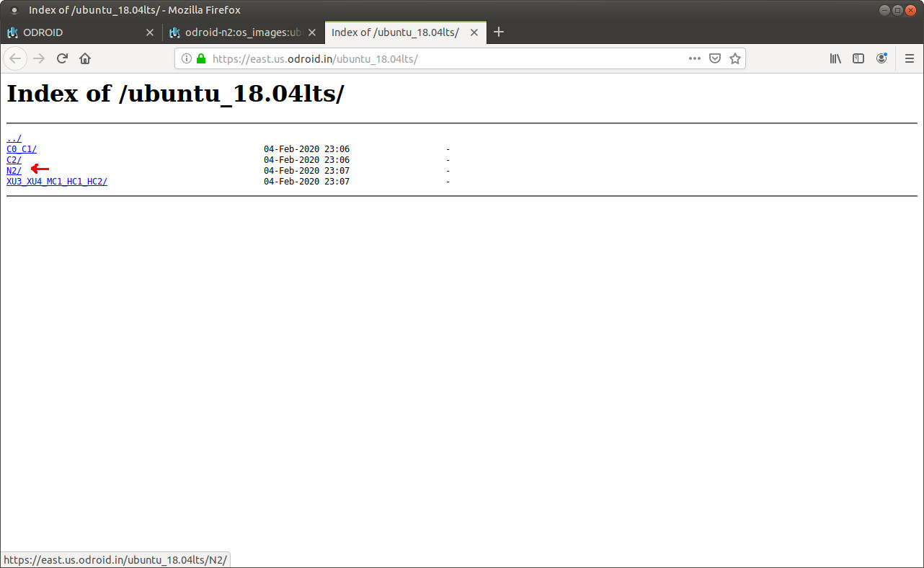Click the Reload page icon
924x568 pixels.
click(x=62, y=59)
